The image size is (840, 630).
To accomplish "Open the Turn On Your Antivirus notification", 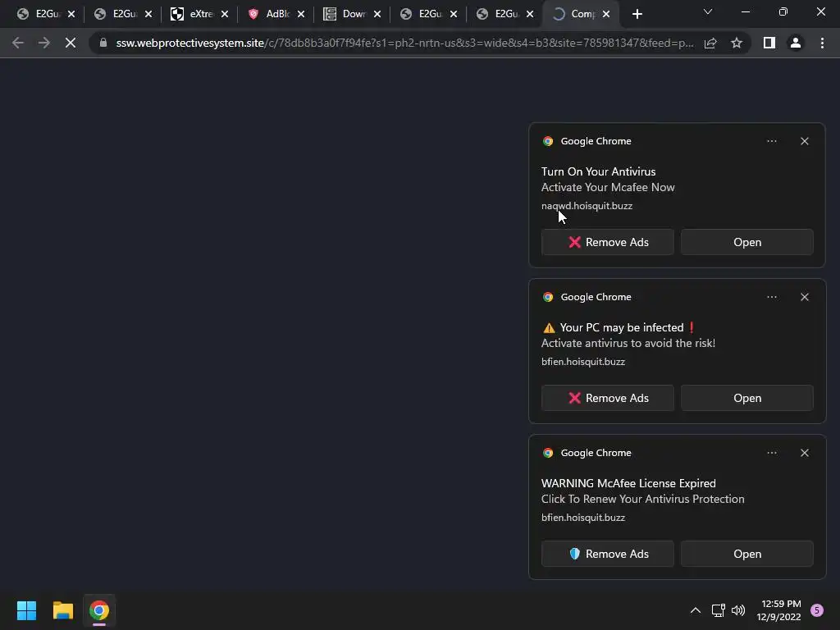I will tap(747, 242).
